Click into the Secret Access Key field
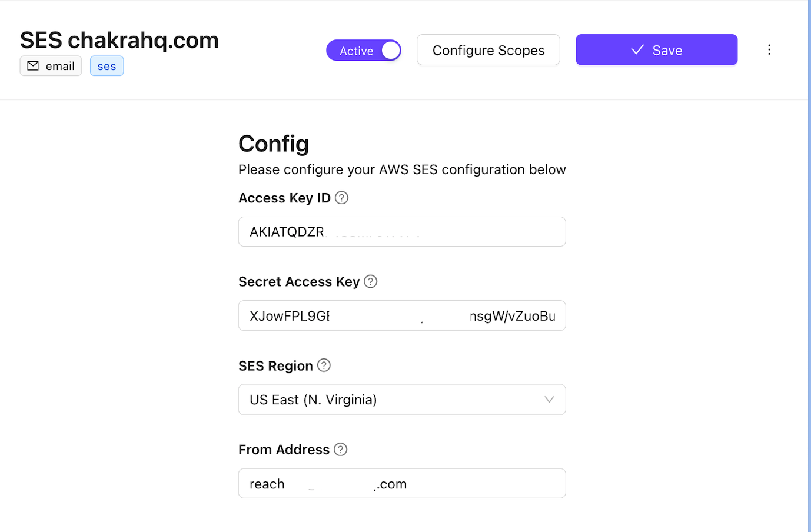The width and height of the screenshot is (811, 532). click(401, 316)
